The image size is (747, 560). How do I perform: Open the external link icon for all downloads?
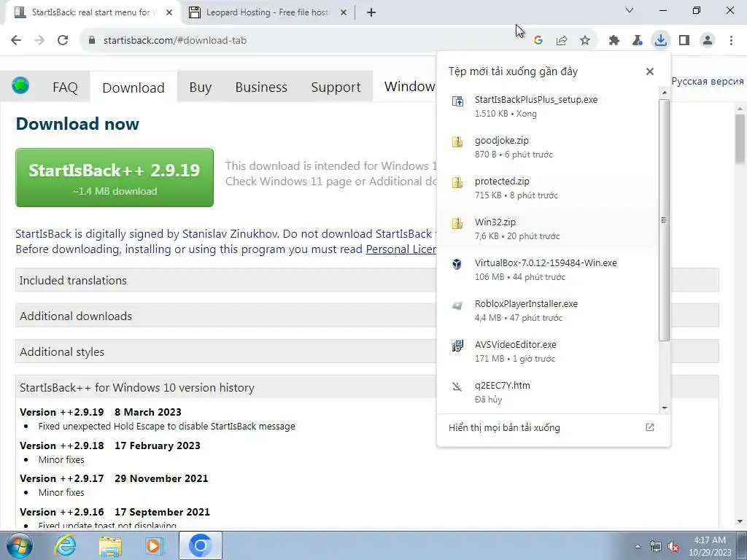point(650,427)
